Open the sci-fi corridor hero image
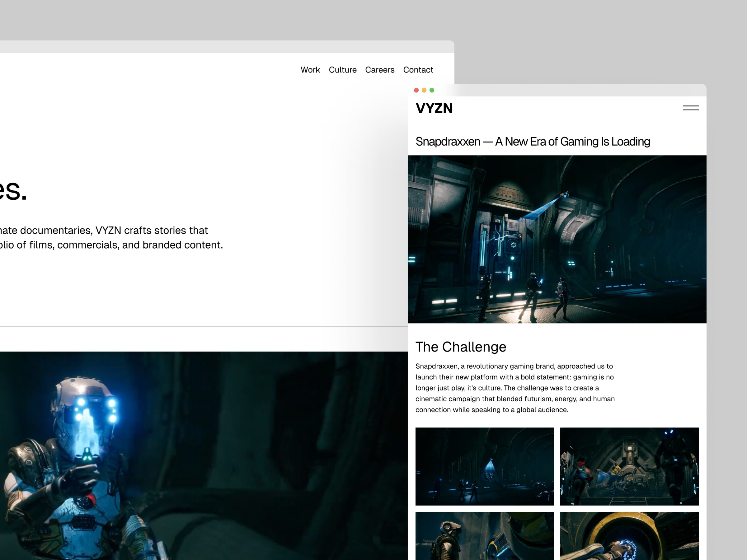 point(557,239)
